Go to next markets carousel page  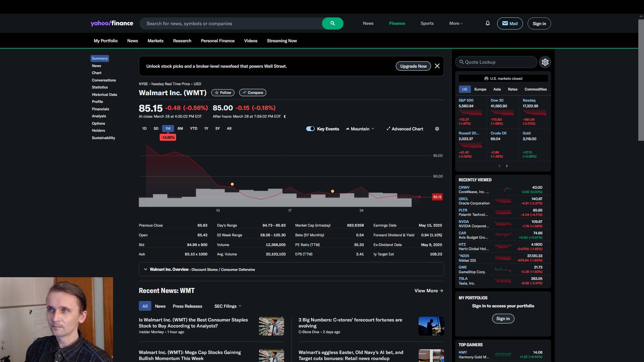(x=507, y=166)
